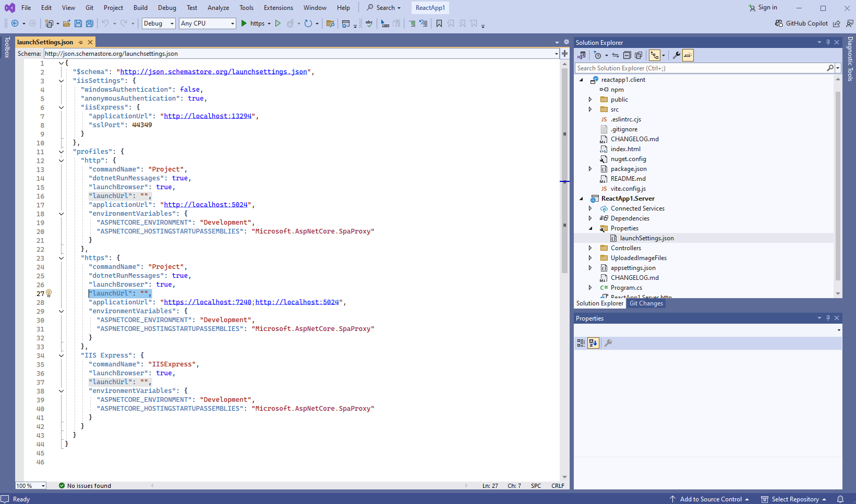
Task: Switch to the Git Changes tab
Action: tap(646, 303)
